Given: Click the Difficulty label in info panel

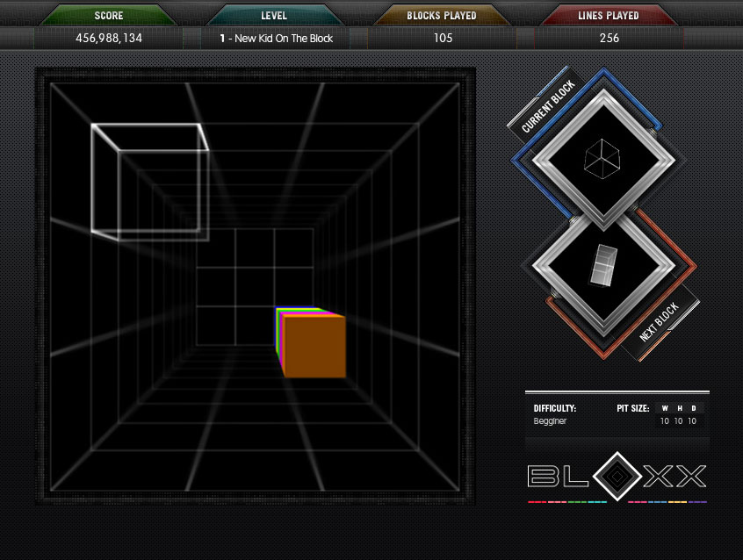Looking at the screenshot, I should click(x=554, y=408).
